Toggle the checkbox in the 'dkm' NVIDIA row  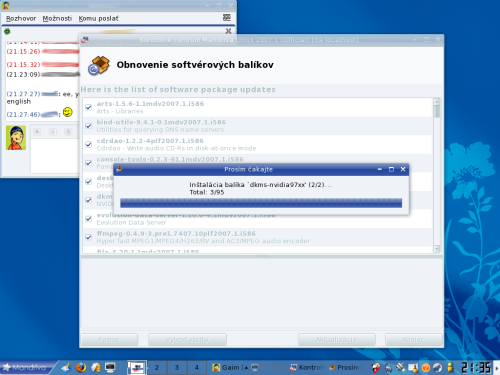point(88,200)
